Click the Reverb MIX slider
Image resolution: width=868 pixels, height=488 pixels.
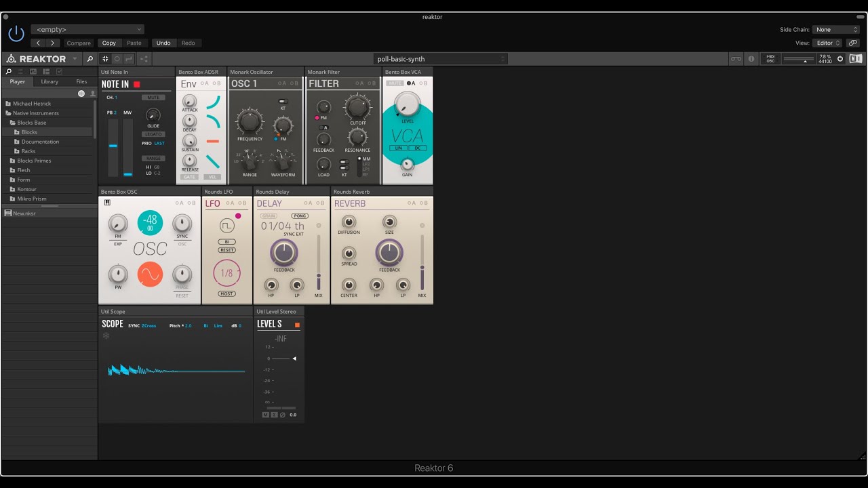422,263
